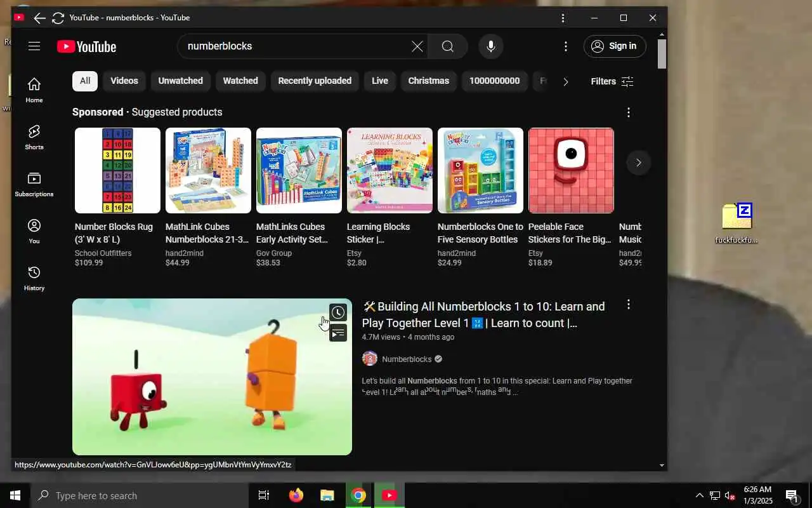The image size is (812, 508).
Task: Open History from the sidebar
Action: click(x=34, y=278)
